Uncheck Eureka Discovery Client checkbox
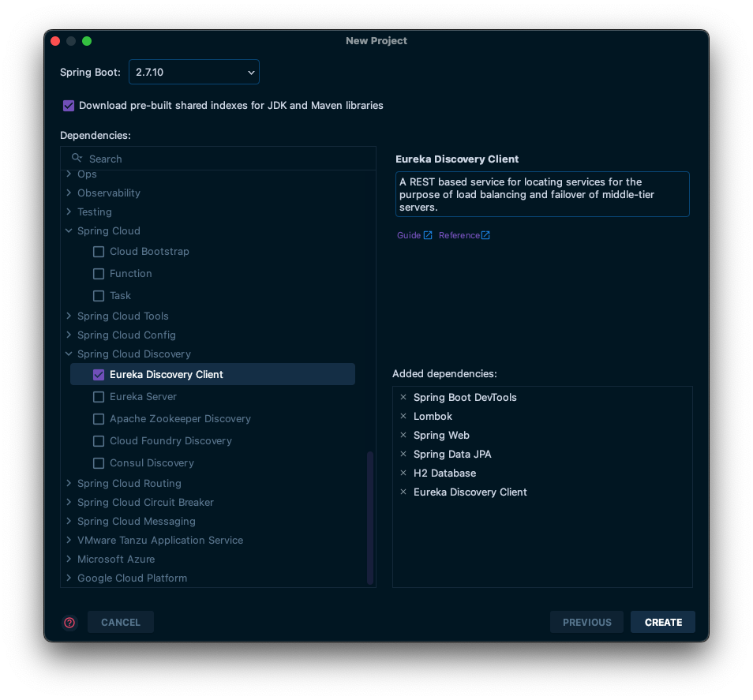 point(99,375)
